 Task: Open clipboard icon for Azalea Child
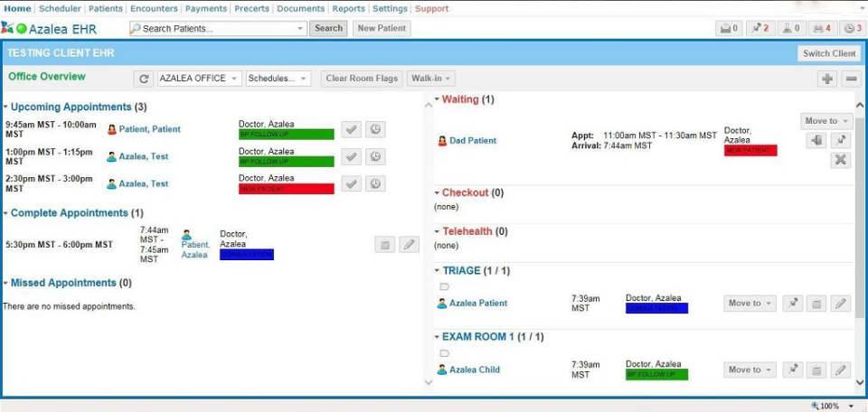[x=816, y=370]
